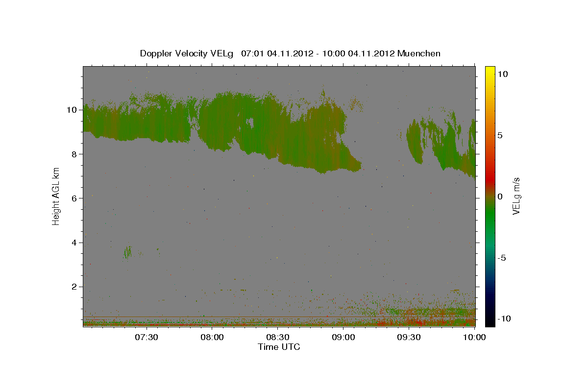
Task: Click the small green echo near 3.5 km
Action: (x=128, y=252)
